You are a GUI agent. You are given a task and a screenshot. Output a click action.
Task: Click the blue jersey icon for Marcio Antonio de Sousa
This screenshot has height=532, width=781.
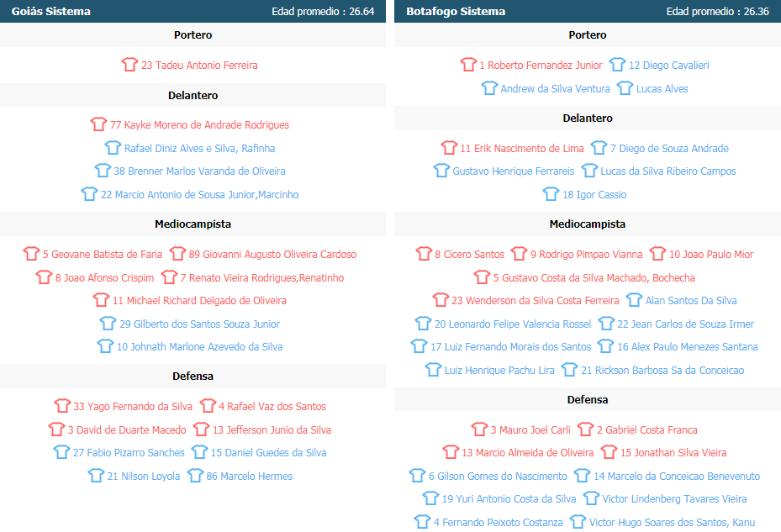(x=89, y=194)
